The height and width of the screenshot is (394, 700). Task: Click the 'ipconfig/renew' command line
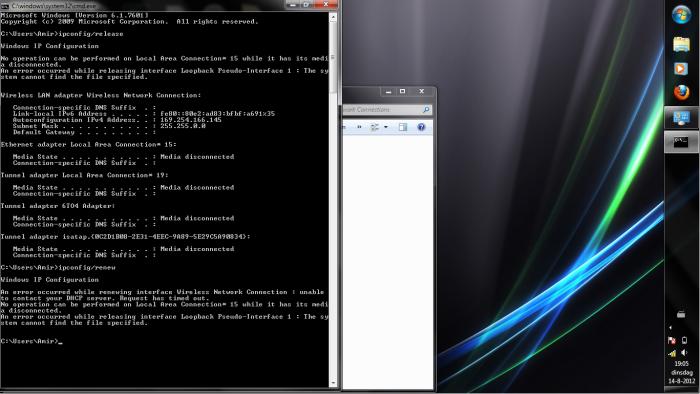coord(87,268)
